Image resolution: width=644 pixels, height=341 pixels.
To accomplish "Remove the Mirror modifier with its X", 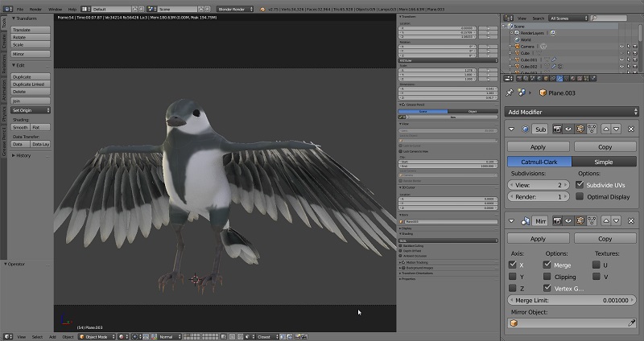I will point(631,221).
